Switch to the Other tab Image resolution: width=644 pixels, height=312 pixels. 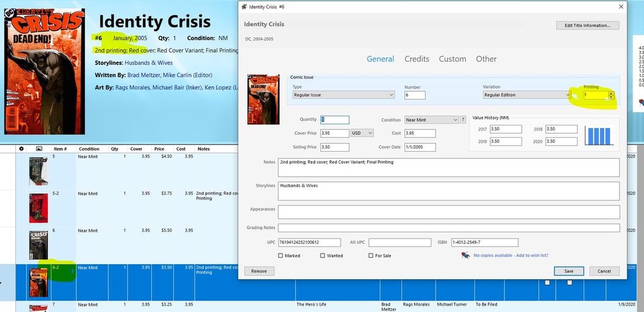[486, 59]
